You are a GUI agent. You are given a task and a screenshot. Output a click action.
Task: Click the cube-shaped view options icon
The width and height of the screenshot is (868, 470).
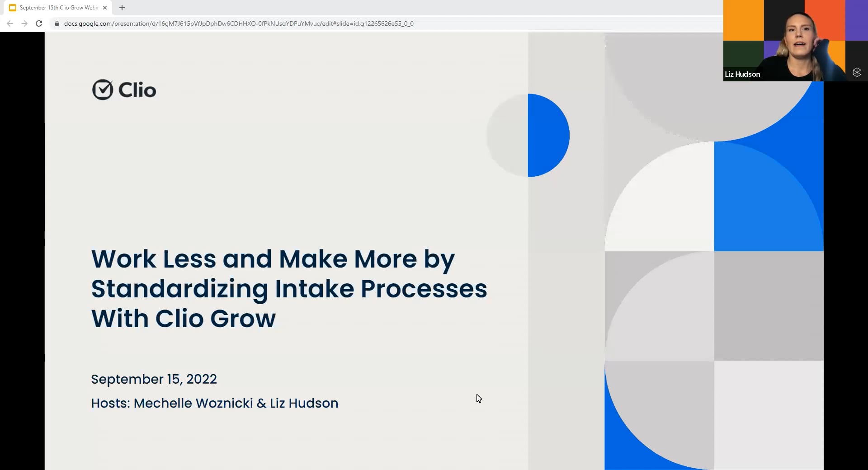pyautogui.click(x=857, y=72)
